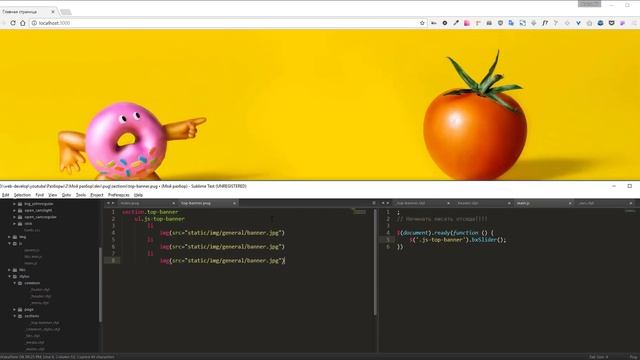Close the main.js tab in right pane

click(x=570, y=203)
